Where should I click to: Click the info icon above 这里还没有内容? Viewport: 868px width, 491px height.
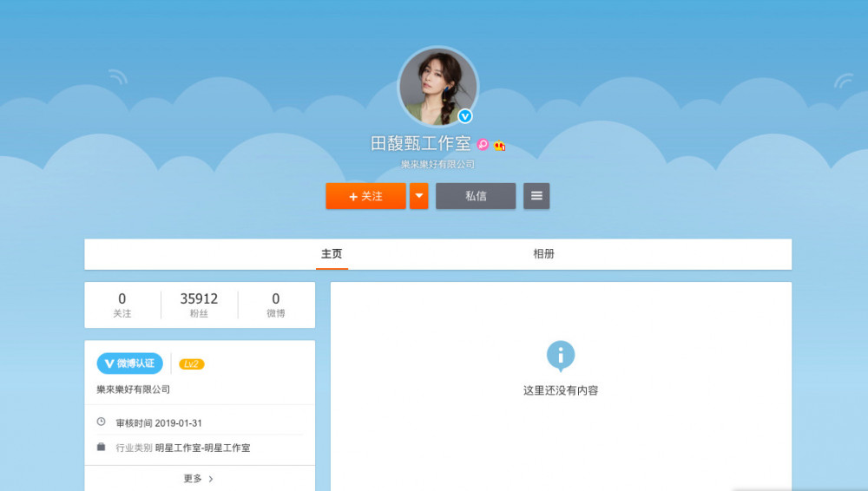561,356
